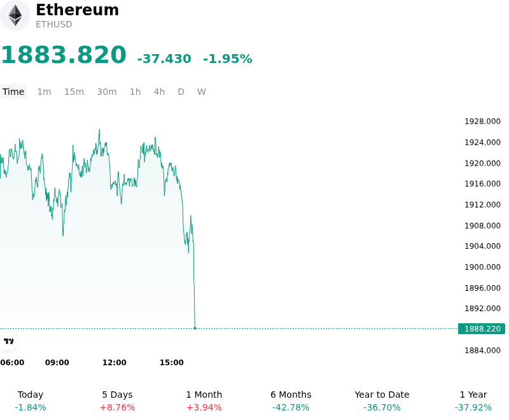Switch to 15m interval
The image size is (509, 420).
[x=74, y=92]
